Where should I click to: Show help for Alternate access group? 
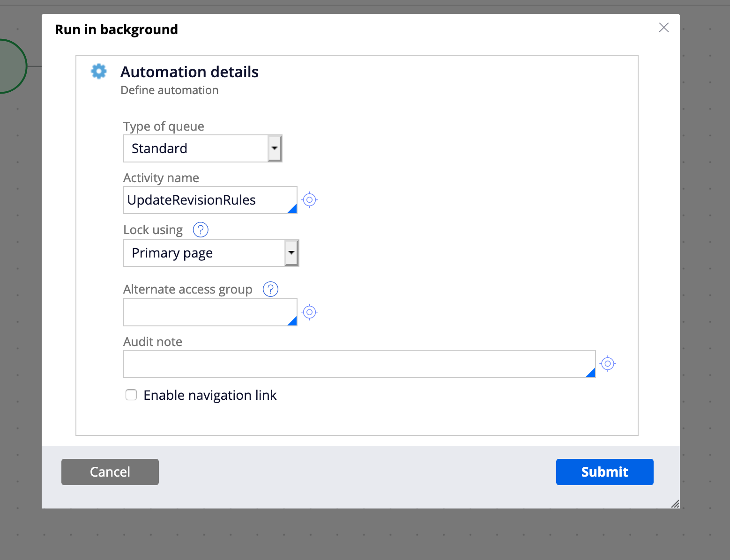pyautogui.click(x=270, y=289)
